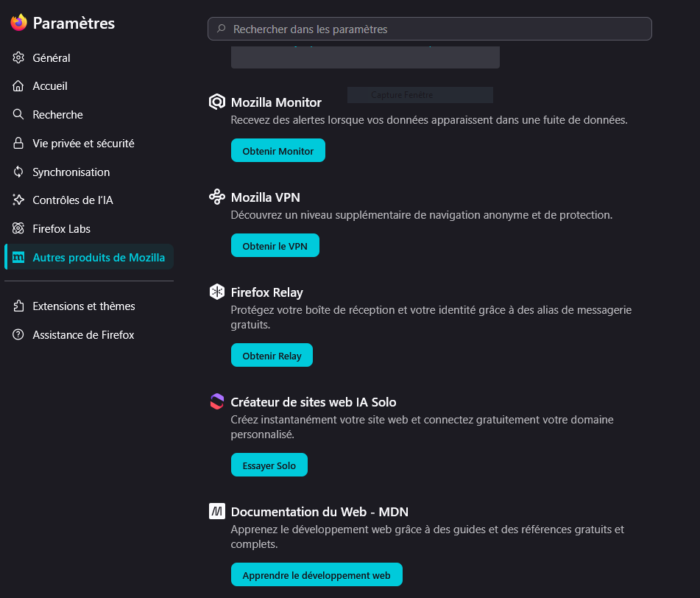
Task: Click the Contrôles de l'IA sparkle icon
Action: [x=18, y=200]
